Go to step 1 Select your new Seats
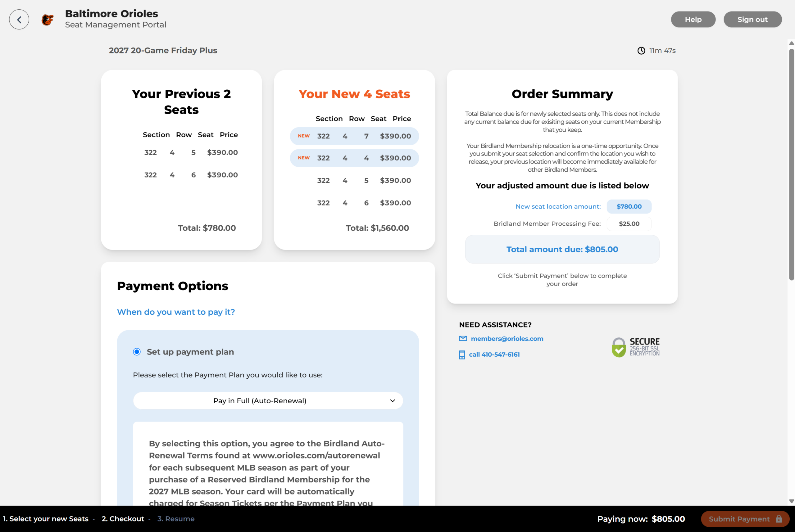This screenshot has width=795, height=532. [46, 519]
